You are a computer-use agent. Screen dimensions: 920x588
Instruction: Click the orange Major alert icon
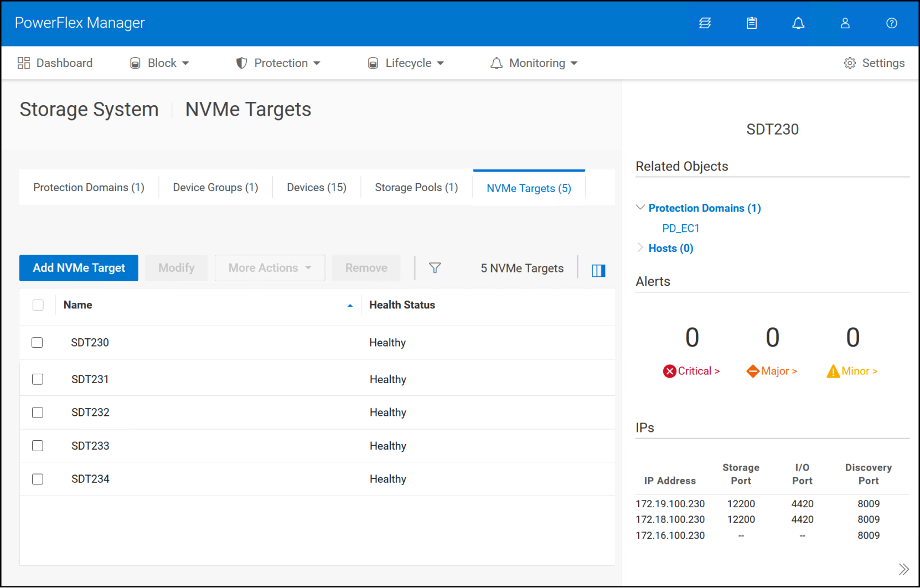point(752,372)
